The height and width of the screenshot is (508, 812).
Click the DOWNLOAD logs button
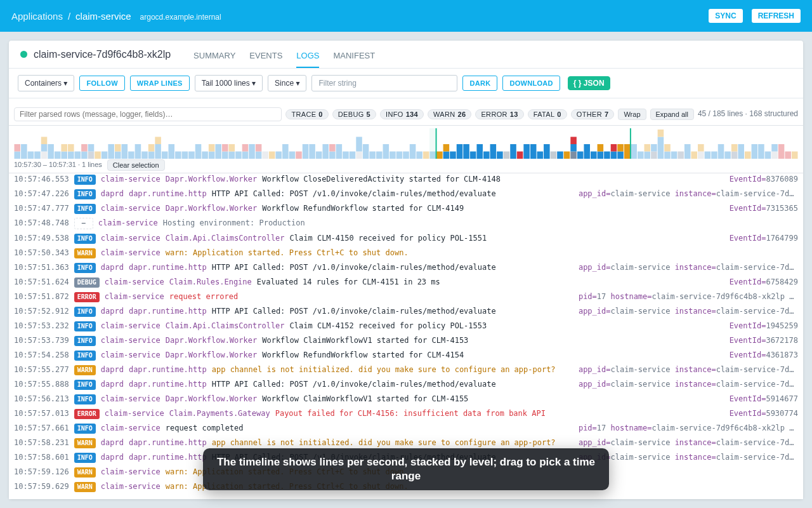[x=531, y=83]
